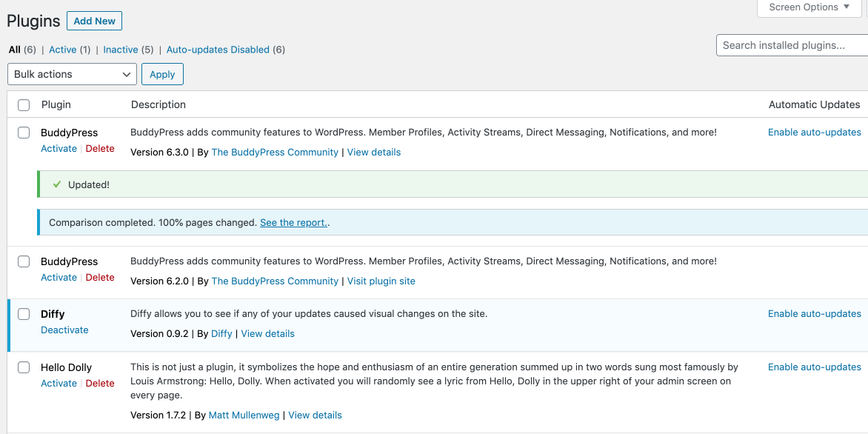
Task: View details for BuddyPress 6.3.0
Action: tap(374, 153)
